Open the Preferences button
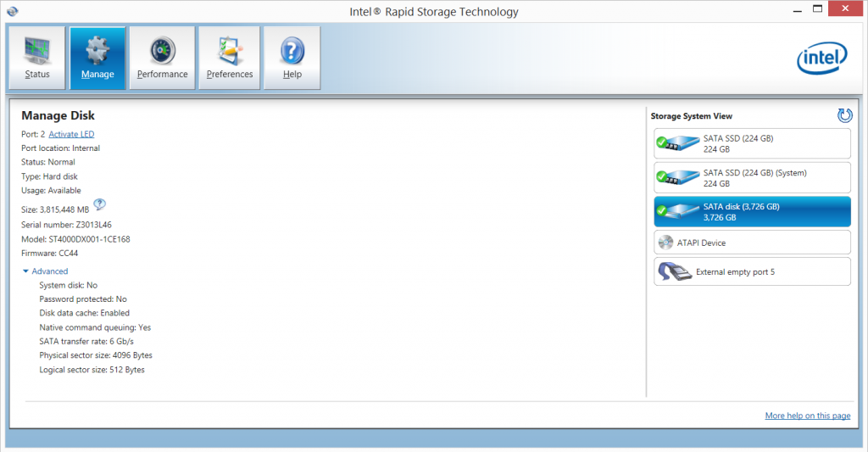Image resolution: width=868 pixels, height=452 pixels. [x=230, y=58]
